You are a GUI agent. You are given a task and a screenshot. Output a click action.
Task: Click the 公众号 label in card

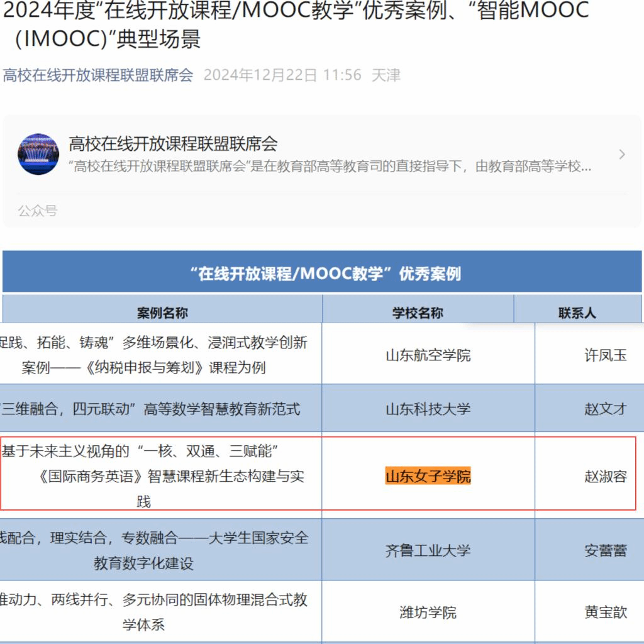pos(37,211)
